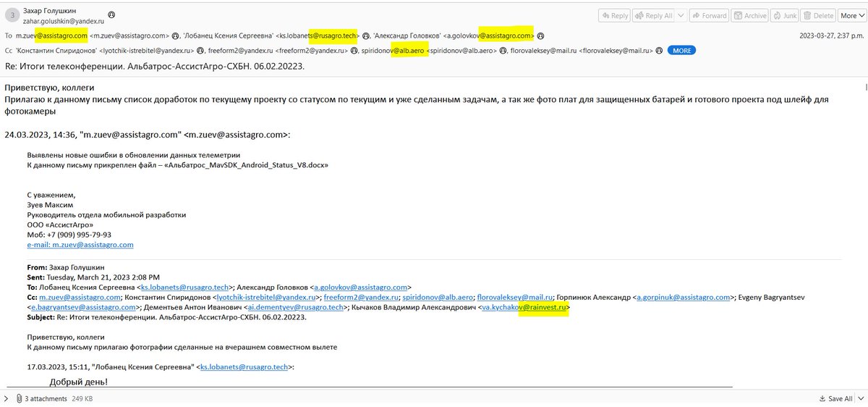This screenshot has width=868, height=407.
Task: Click contact icon after freeform2@yandex.ru in Cc header
Action: (x=354, y=51)
